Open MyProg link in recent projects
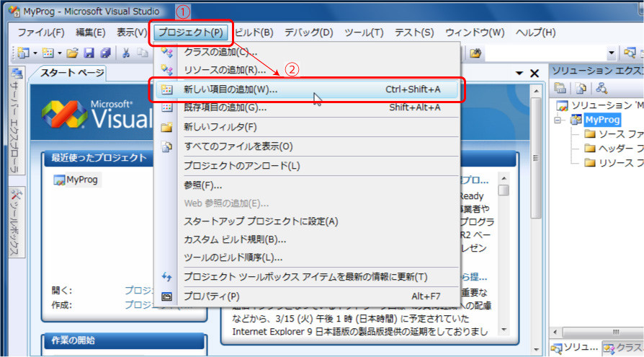The width and height of the screenshot is (644, 357). 81,180
